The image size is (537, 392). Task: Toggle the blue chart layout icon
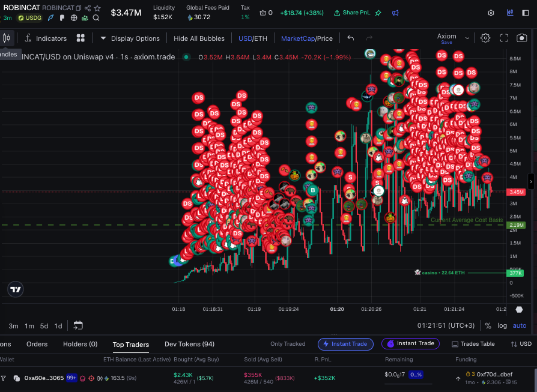510,13
